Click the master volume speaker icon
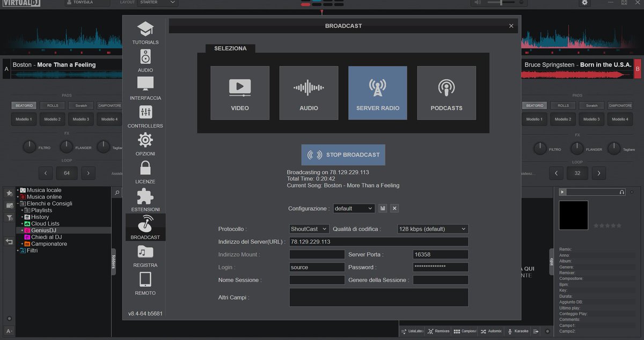Image resolution: width=644 pixels, height=340 pixels. [x=479, y=3]
